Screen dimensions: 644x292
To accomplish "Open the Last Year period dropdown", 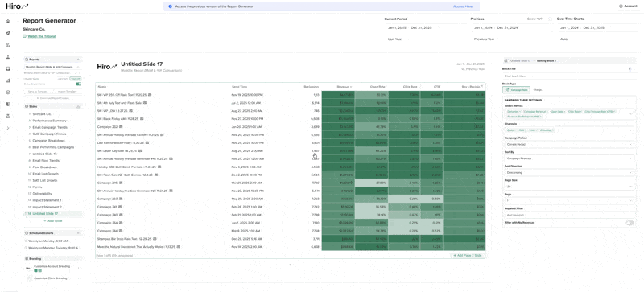I will [426, 39].
